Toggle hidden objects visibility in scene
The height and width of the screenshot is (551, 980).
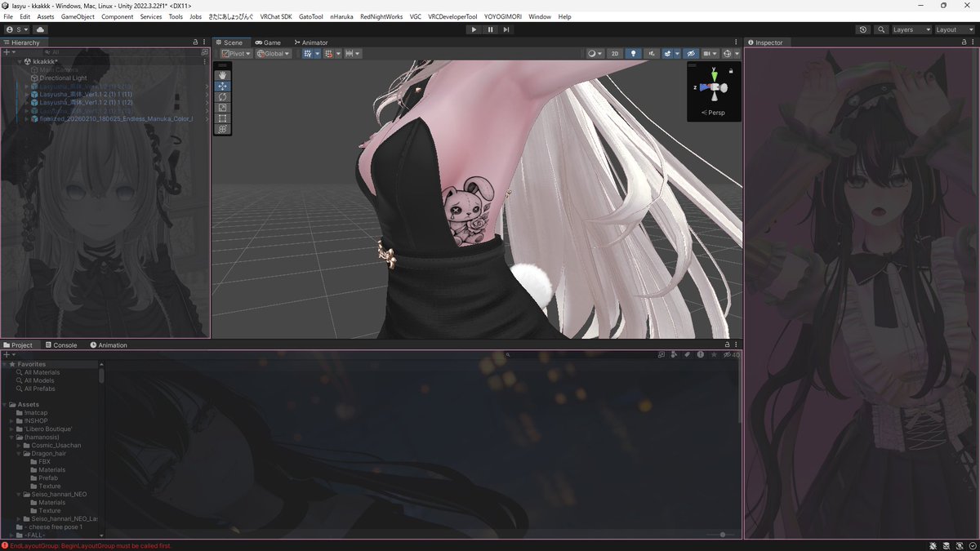(x=691, y=53)
